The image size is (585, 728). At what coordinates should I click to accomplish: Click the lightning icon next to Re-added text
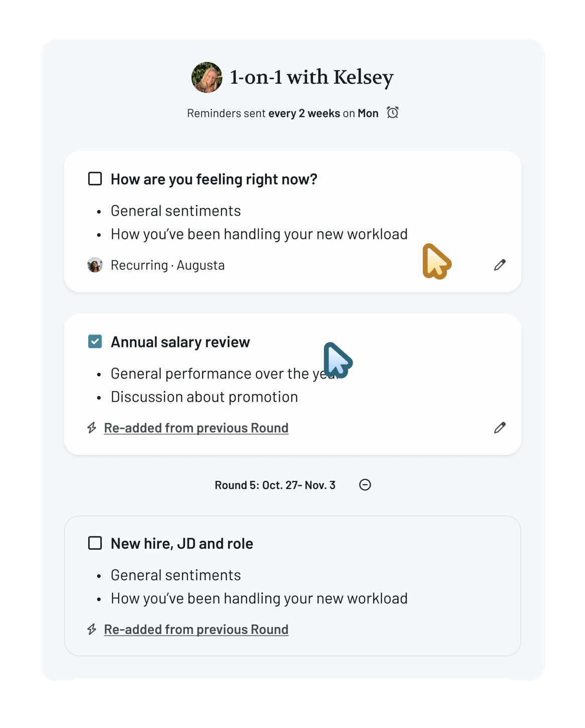(92, 428)
